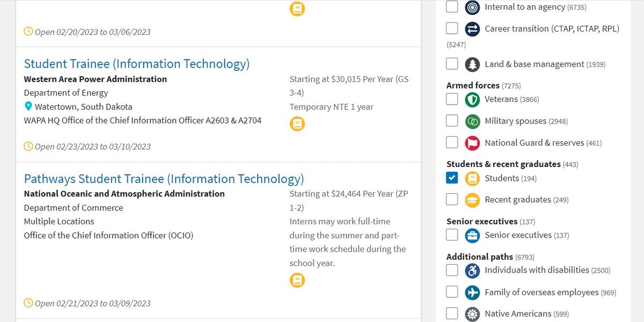This screenshot has width=644, height=322.
Task: Click the Individuals with disabilities wheelchair icon
Action: (472, 270)
